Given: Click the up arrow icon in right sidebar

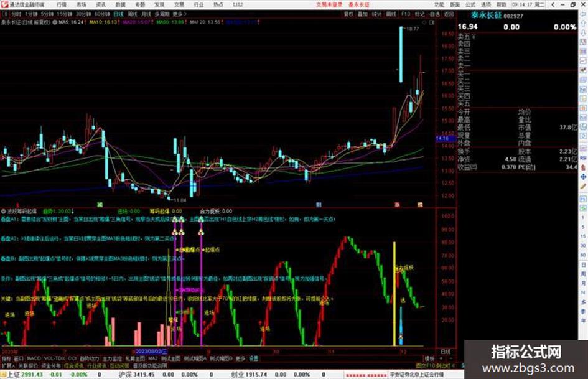Looking at the screenshot, I should [583, 23].
